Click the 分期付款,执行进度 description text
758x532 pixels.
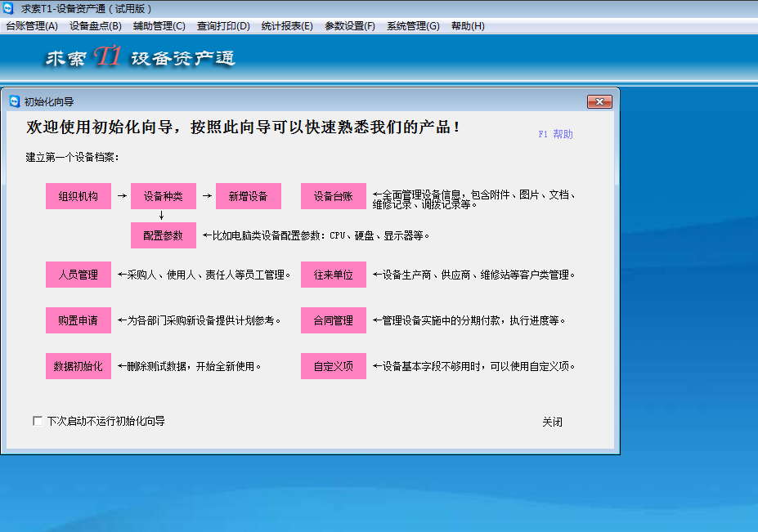point(469,320)
